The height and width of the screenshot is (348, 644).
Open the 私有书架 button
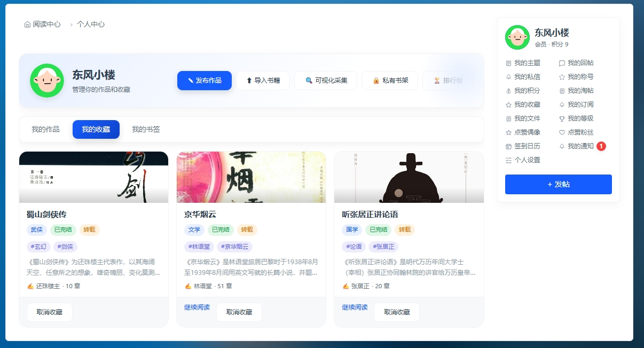(390, 81)
